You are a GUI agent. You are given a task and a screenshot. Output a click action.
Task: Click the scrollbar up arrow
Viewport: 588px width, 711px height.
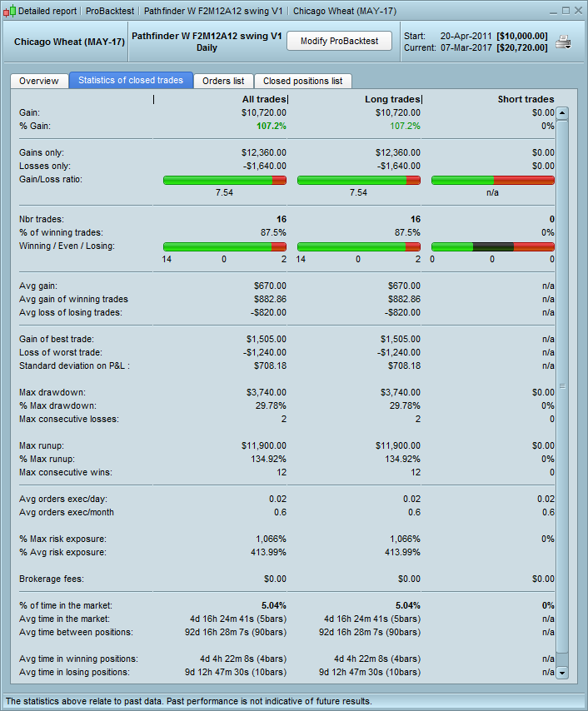562,113
